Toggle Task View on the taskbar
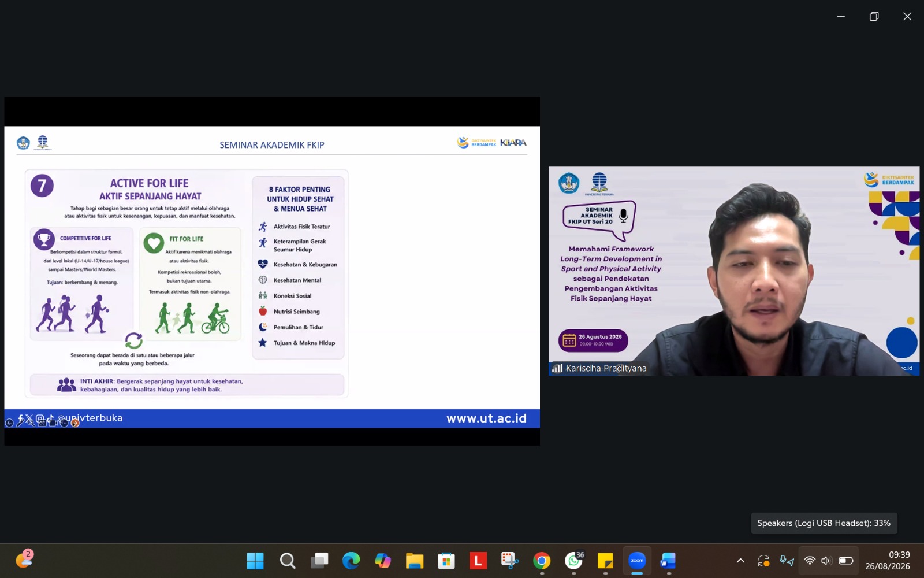The image size is (924, 578). [x=319, y=561]
